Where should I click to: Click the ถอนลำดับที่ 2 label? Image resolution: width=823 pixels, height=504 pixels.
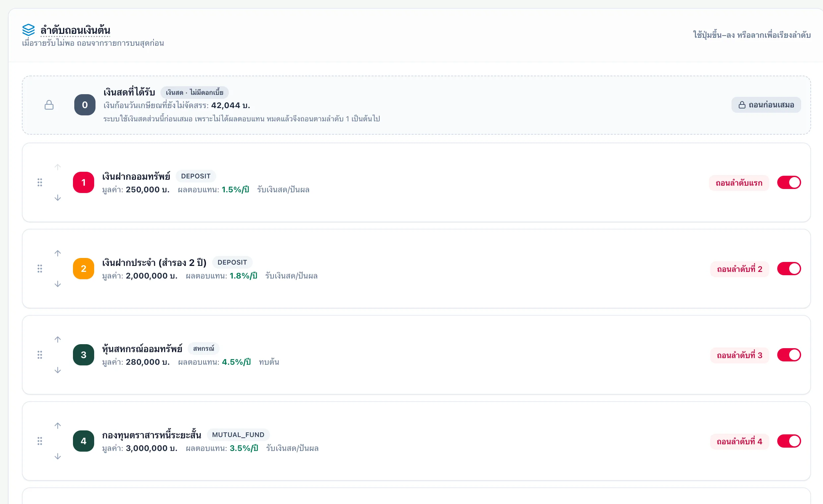[x=740, y=269]
